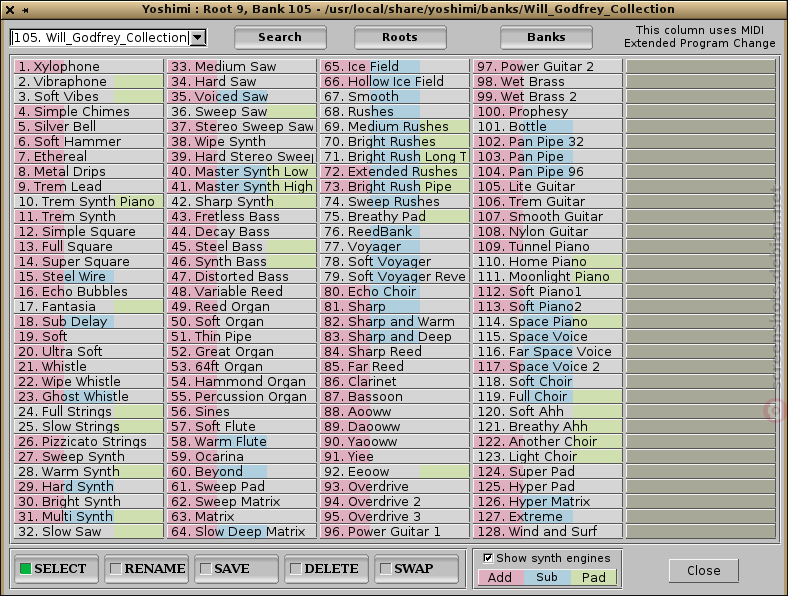Choose 49. Reed Organ
Screen dimensions: 788x596
coord(242,307)
